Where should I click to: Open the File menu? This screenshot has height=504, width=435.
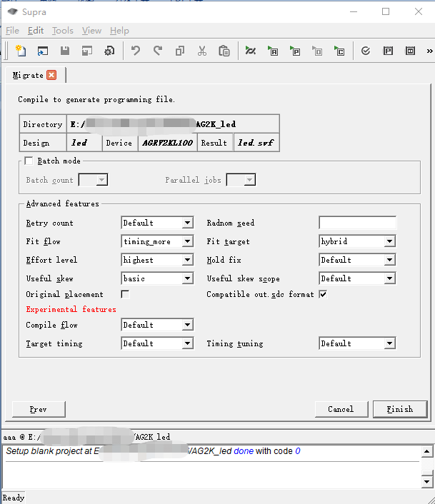13,31
